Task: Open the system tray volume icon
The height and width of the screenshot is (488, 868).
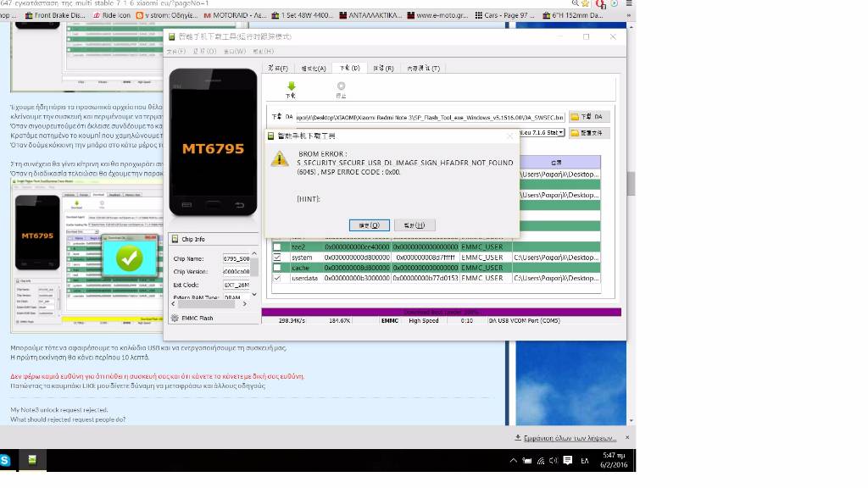Action: coord(554,461)
